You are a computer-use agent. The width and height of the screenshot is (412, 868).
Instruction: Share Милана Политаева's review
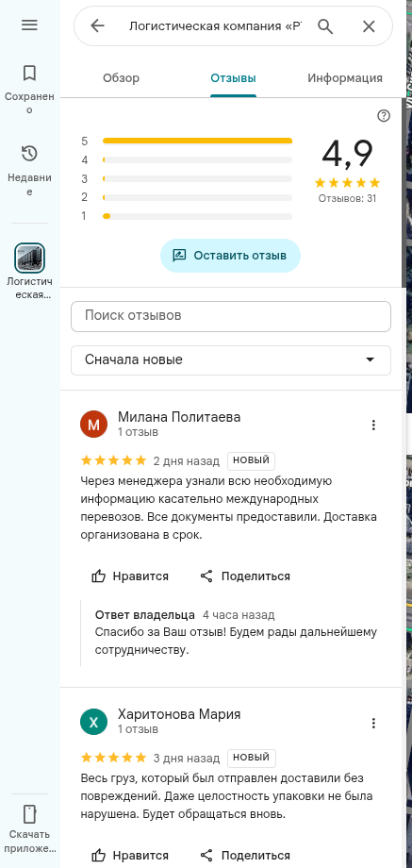point(245,576)
